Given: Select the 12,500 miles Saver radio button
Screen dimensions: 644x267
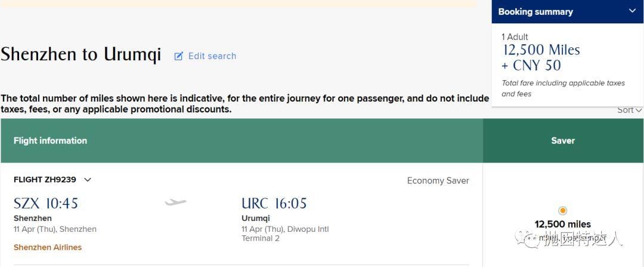Looking at the screenshot, I should pyautogui.click(x=563, y=211).
